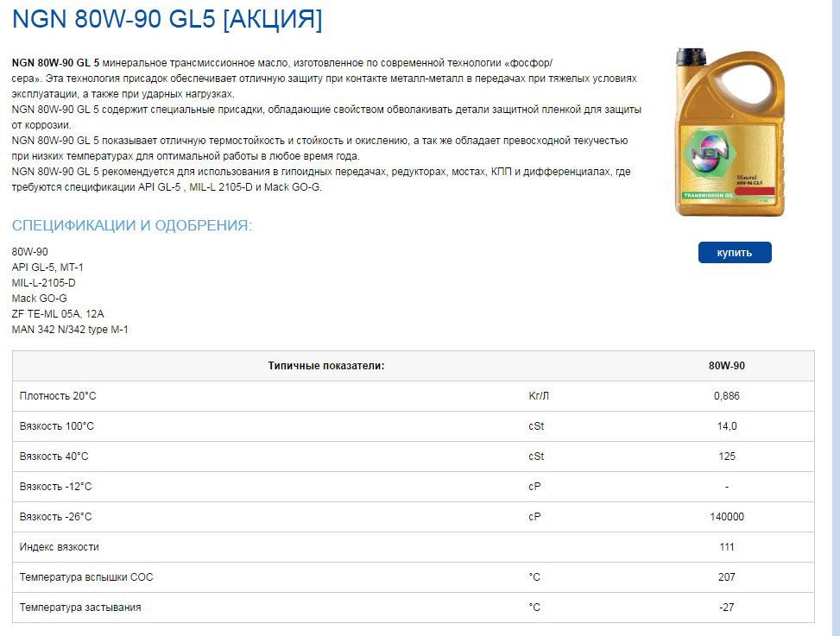Click the 'Вязкость 100°C' row label
Viewport: 840px width, 636px height.
click(x=57, y=426)
